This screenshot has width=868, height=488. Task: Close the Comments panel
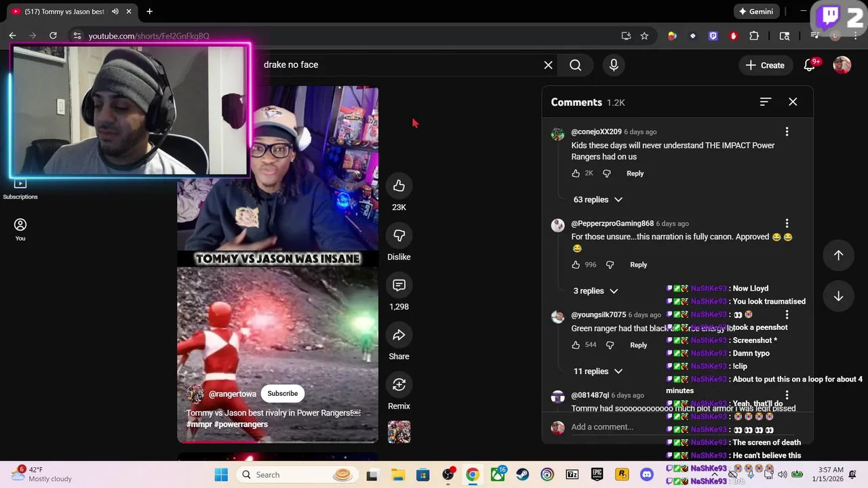[793, 102]
